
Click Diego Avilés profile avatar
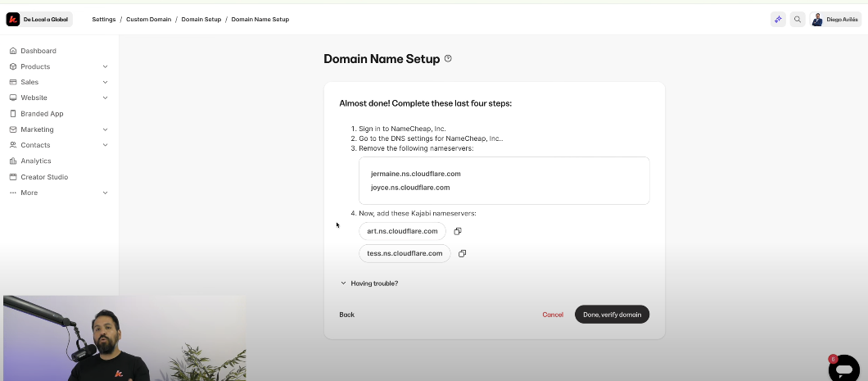[x=817, y=20]
